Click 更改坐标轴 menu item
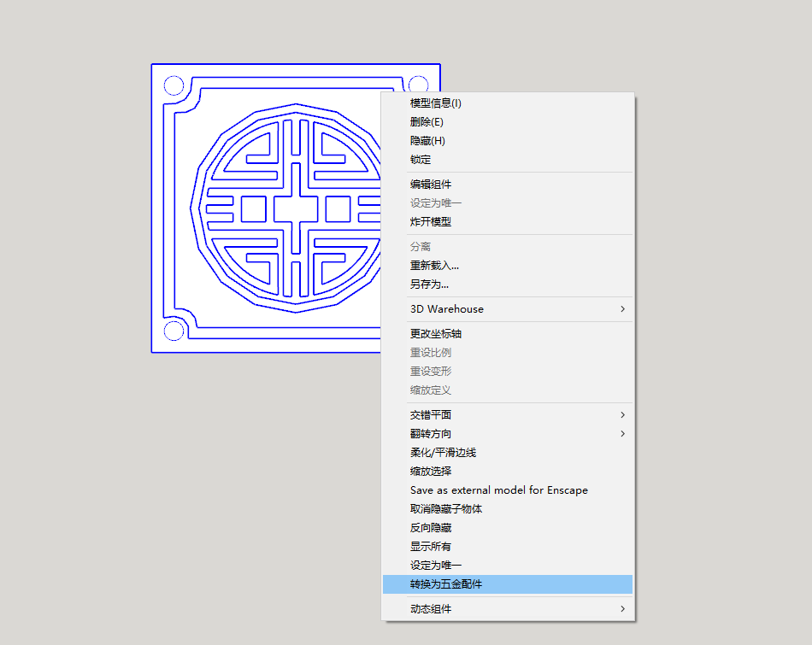This screenshot has height=645, width=812. pos(436,334)
